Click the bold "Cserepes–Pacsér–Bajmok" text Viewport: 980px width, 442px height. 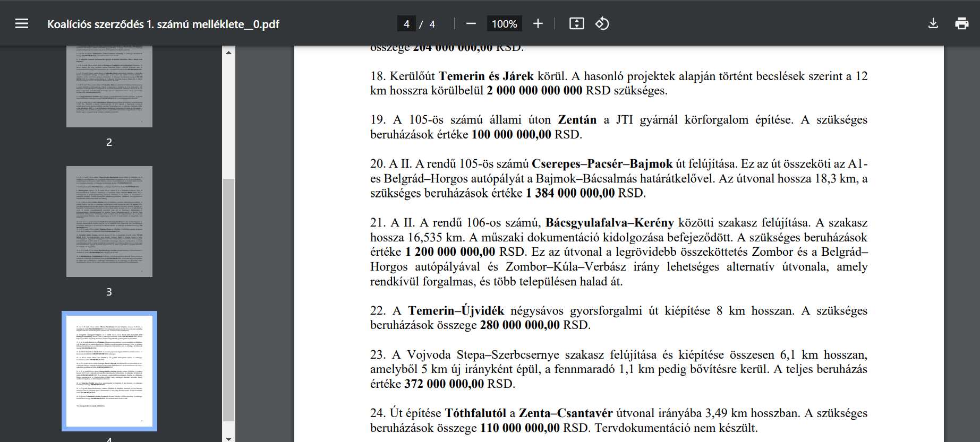tap(602, 163)
